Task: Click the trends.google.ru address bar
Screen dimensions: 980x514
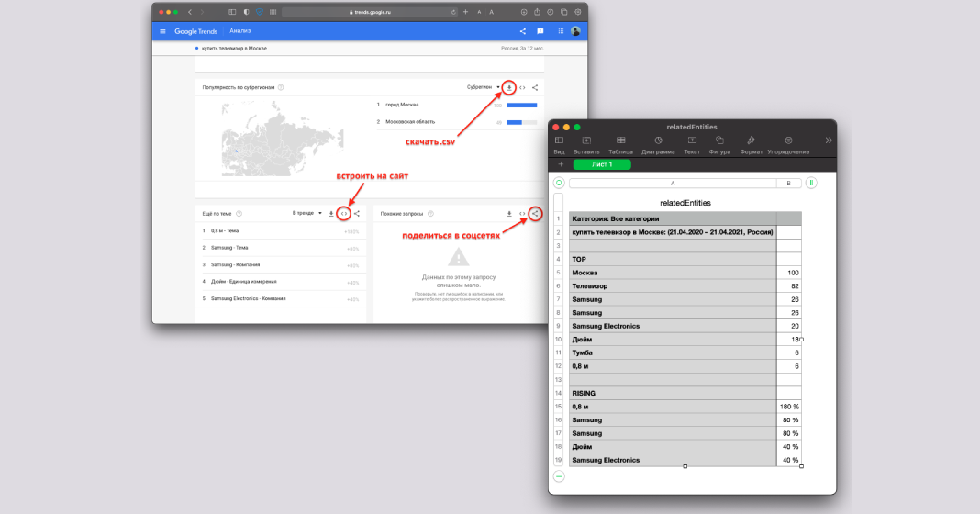Action: (x=371, y=12)
